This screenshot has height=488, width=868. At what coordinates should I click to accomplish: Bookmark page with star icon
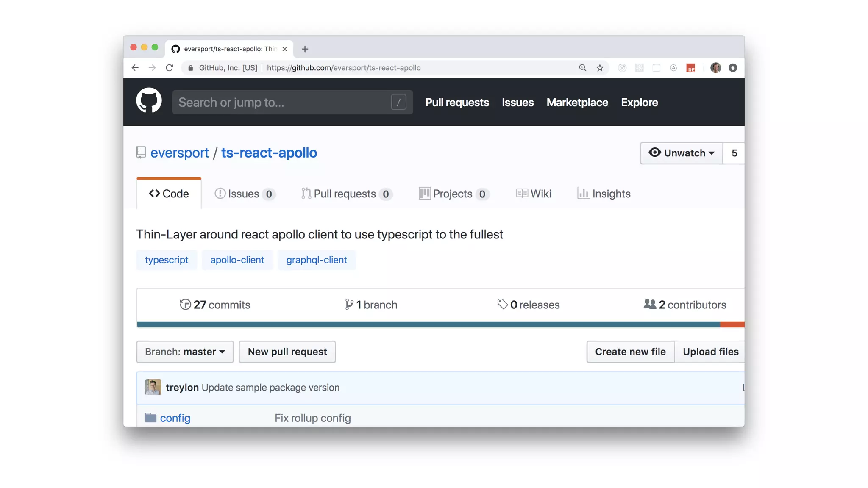coord(600,68)
